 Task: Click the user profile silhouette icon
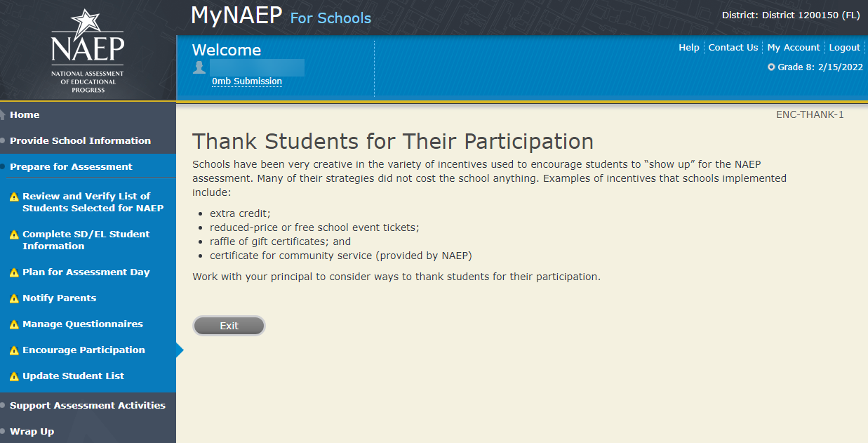(199, 67)
